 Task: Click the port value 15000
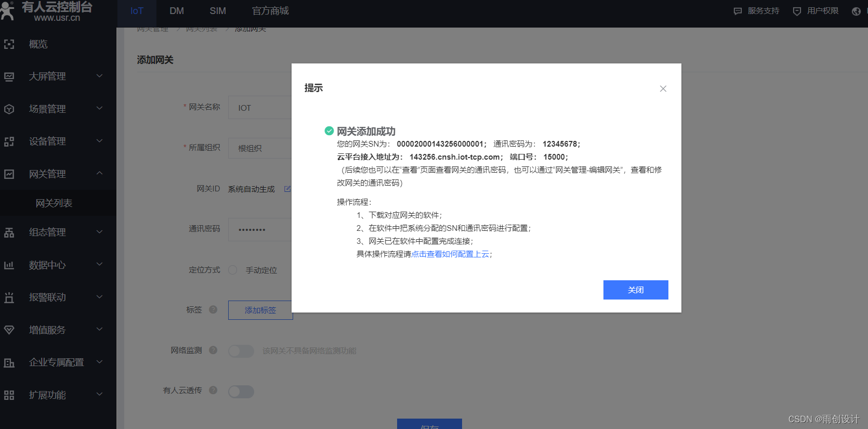point(554,157)
